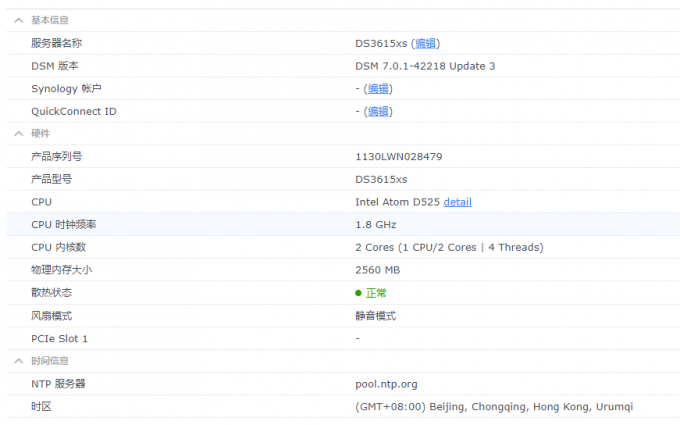Screen dimensions: 680x425
Task: Collapse the 硬件 section chevron
Action: click(x=19, y=134)
